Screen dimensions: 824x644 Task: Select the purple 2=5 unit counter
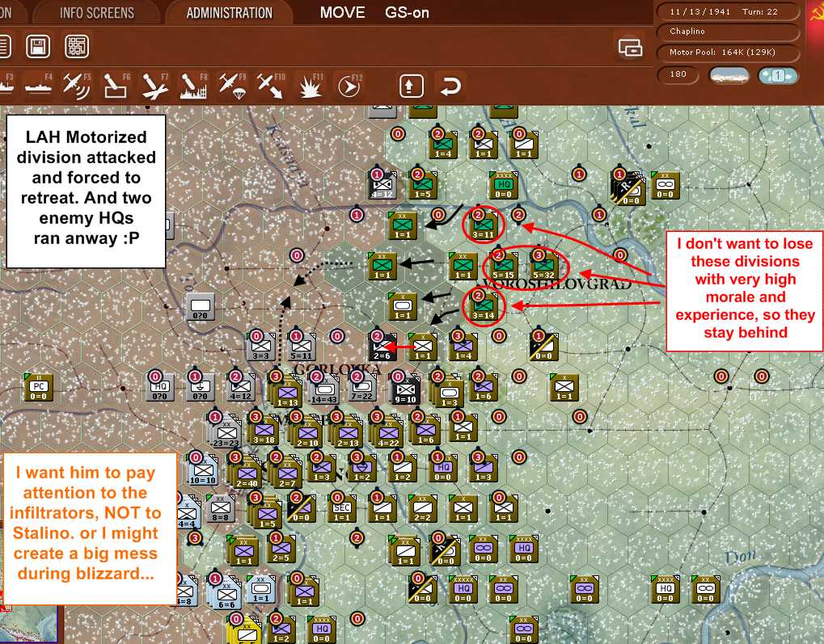(x=281, y=549)
